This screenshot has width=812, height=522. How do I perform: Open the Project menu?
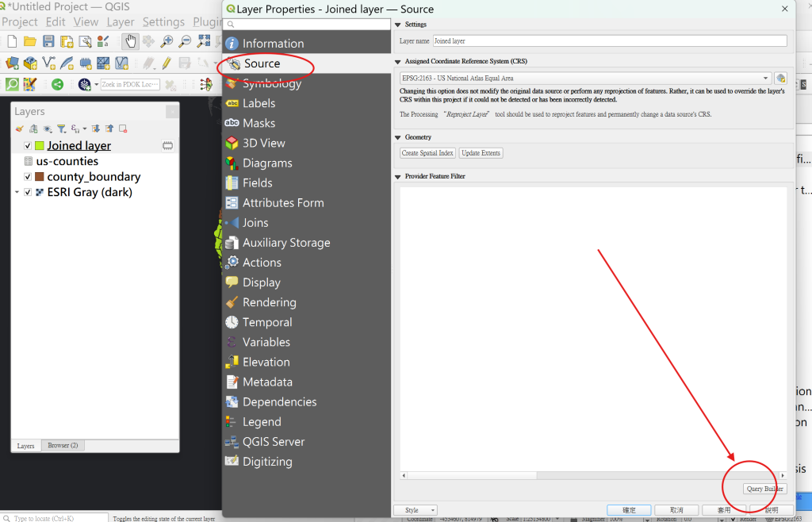pos(20,21)
